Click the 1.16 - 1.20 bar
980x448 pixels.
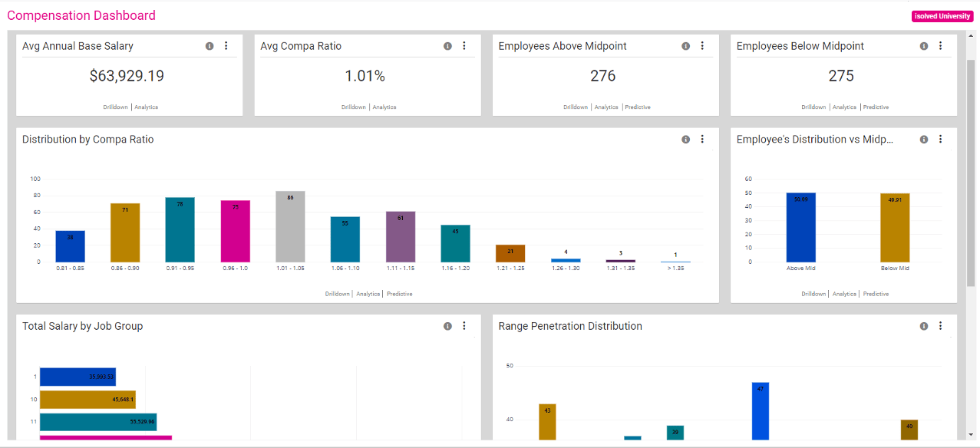coord(456,244)
